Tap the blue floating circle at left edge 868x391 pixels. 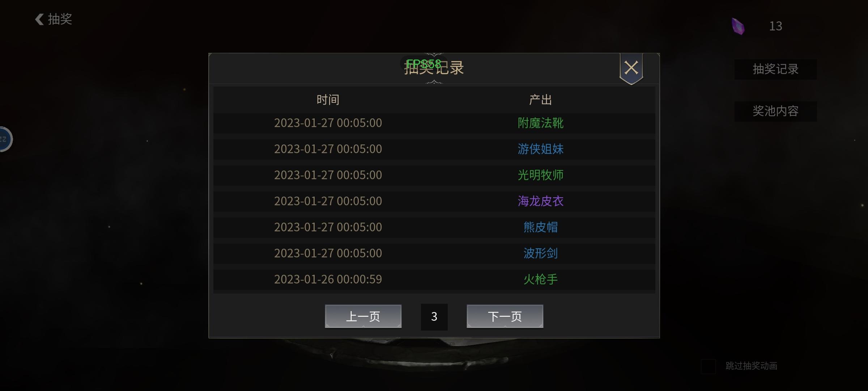(5, 139)
